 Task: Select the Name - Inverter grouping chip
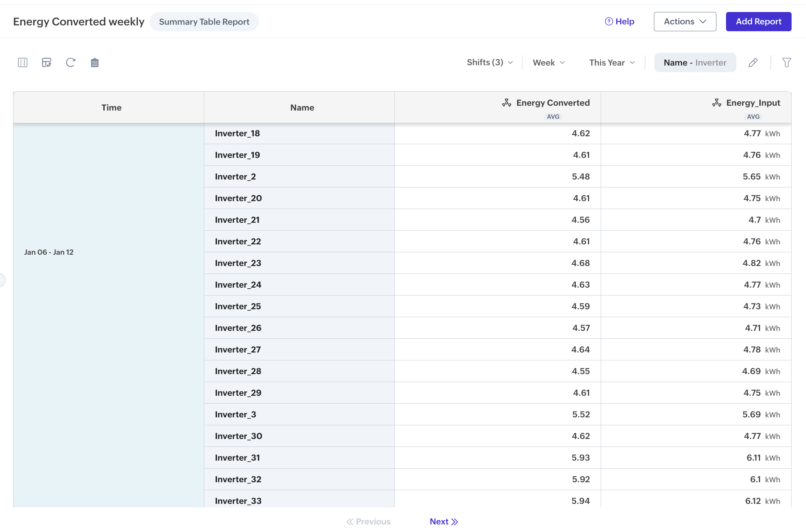pos(695,62)
